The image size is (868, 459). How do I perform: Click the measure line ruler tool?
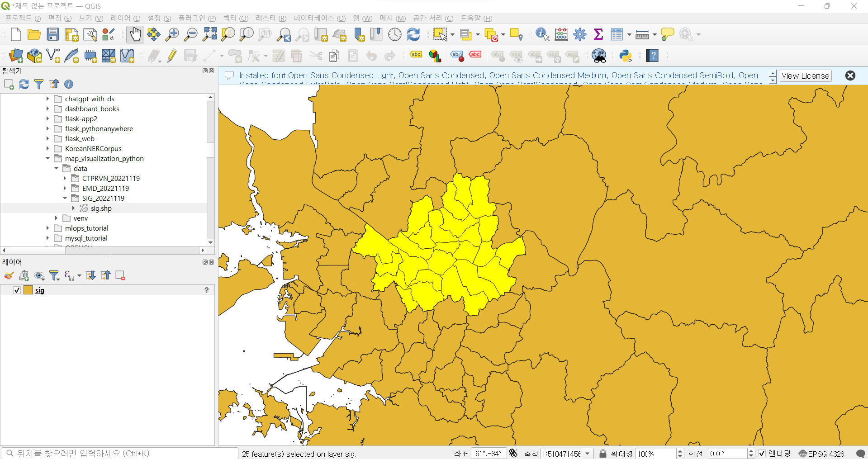click(642, 34)
